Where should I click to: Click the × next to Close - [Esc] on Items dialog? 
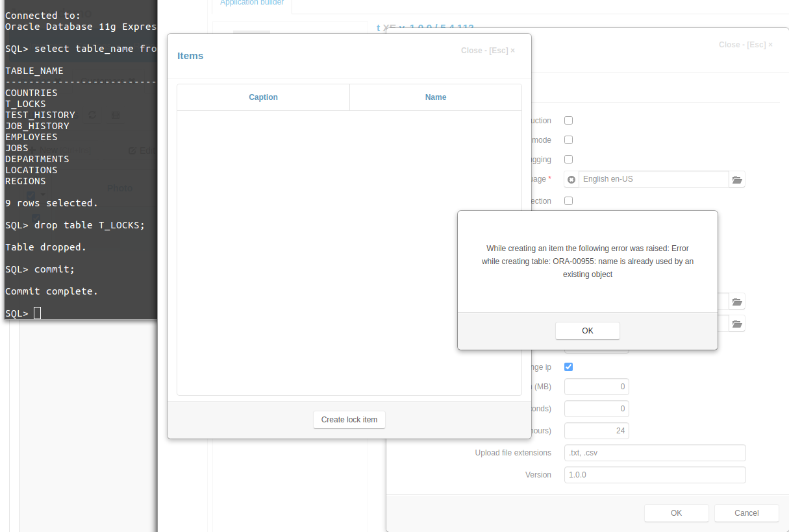512,50
